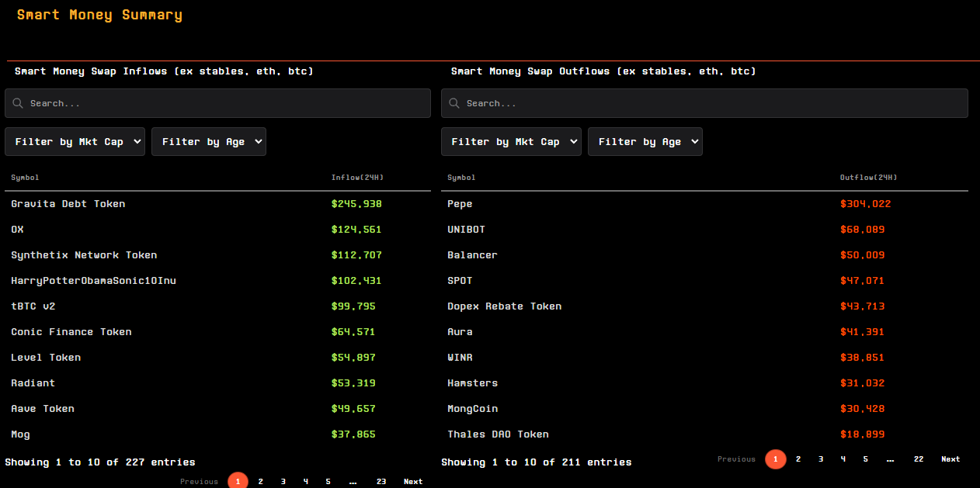Click Smart Money Swap Outflows title
Viewport: 980px width, 488px height.
click(x=603, y=71)
